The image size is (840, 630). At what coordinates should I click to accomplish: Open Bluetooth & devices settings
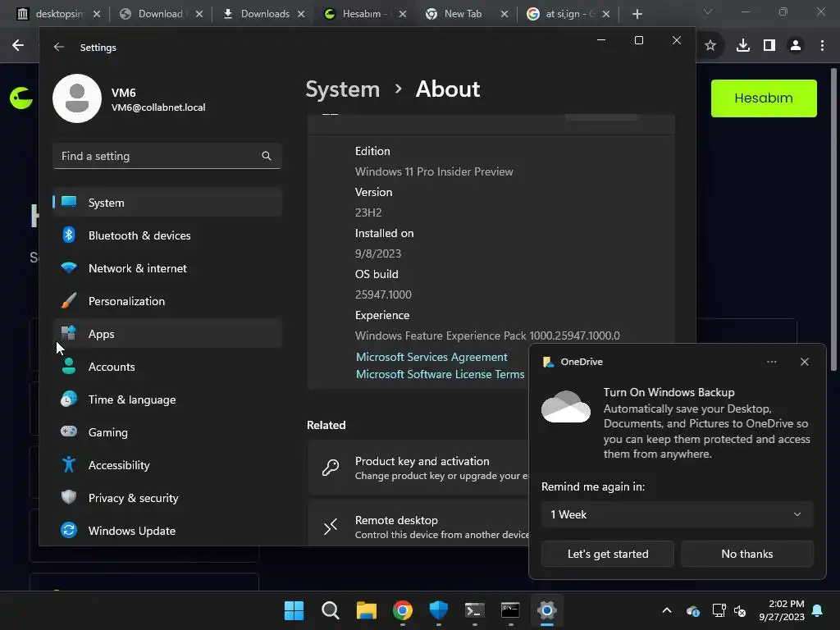click(167, 235)
